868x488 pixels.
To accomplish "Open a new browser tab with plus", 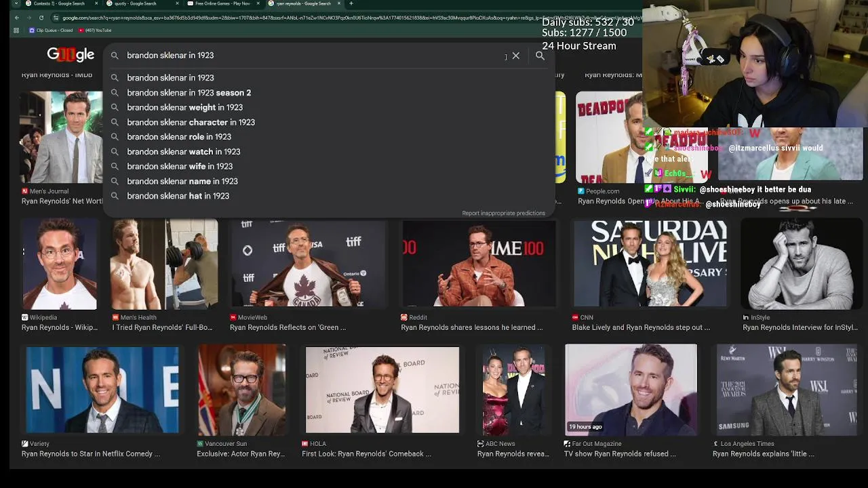I will click(351, 3).
